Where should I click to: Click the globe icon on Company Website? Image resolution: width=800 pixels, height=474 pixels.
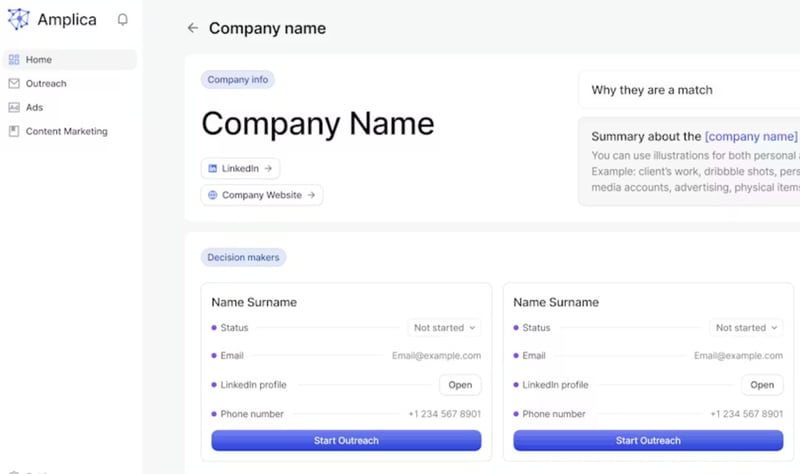point(212,195)
